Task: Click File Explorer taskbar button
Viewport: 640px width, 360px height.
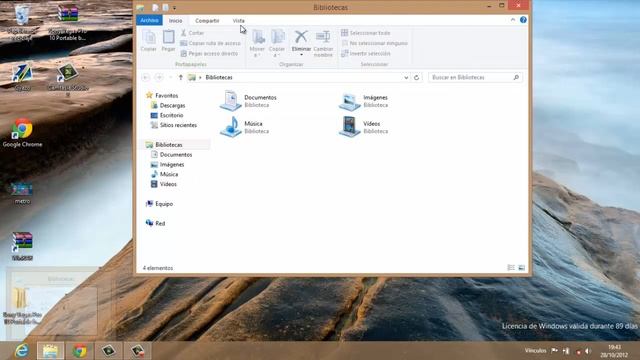Action: 50,351
